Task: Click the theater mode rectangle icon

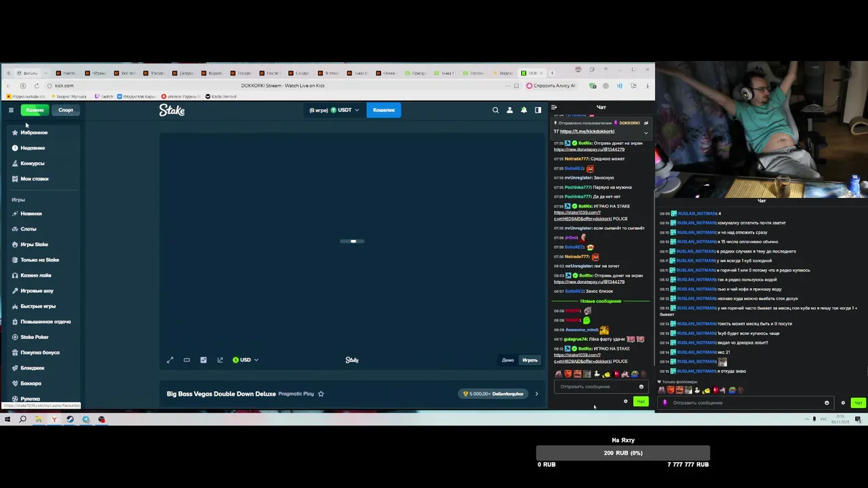Action: click(x=186, y=360)
